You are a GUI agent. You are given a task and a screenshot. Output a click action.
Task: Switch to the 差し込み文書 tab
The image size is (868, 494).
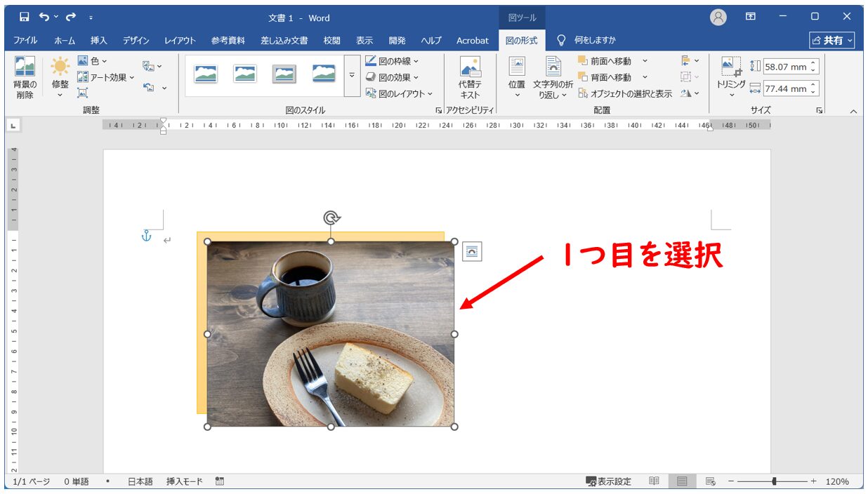(x=284, y=41)
